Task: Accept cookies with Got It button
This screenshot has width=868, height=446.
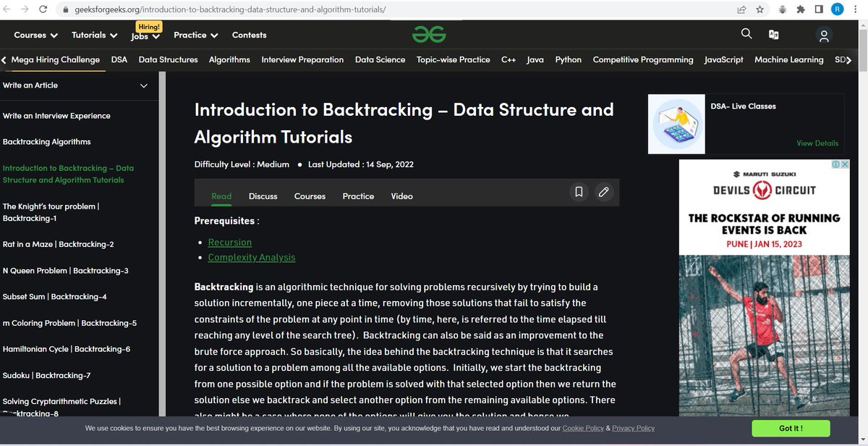Action: [x=791, y=428]
